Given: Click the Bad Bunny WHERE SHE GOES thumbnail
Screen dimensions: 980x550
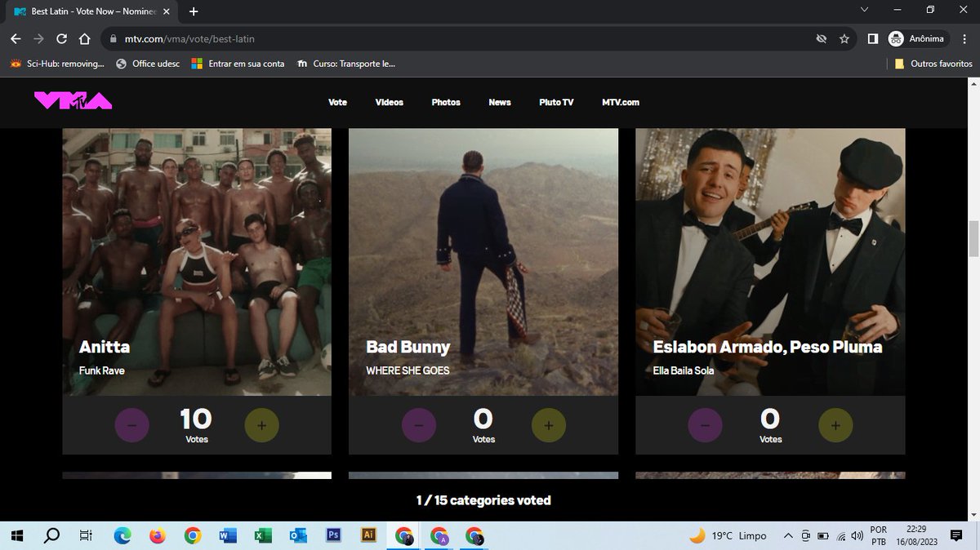Looking at the screenshot, I should coord(483,262).
